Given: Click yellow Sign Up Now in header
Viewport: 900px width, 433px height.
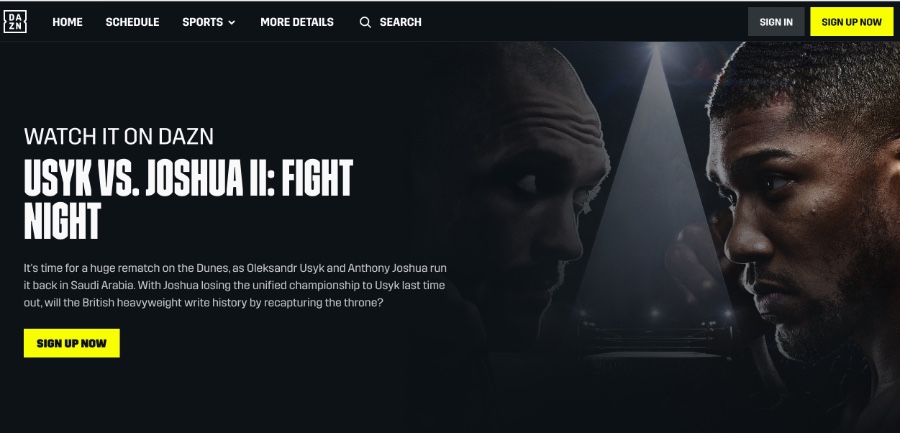Looking at the screenshot, I should (852, 22).
